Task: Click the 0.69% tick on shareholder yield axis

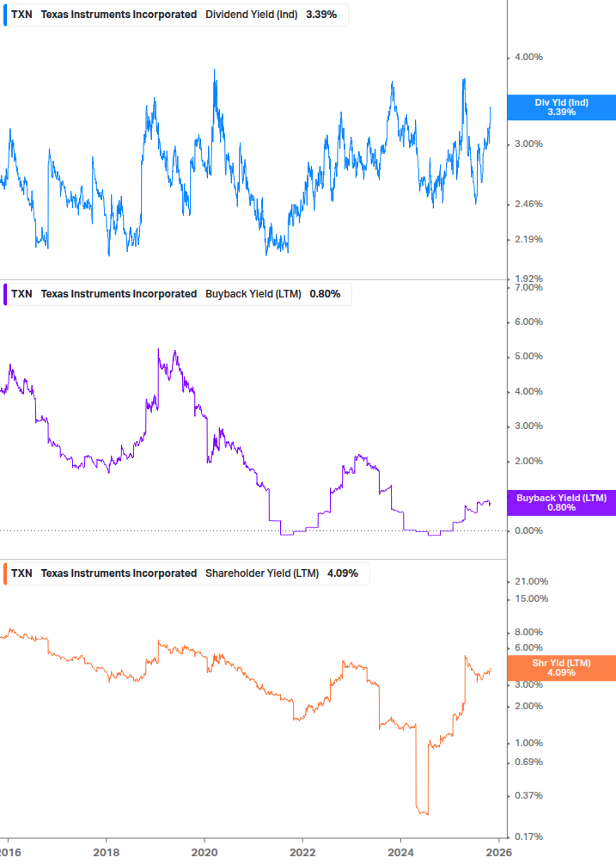Action: pos(528,762)
